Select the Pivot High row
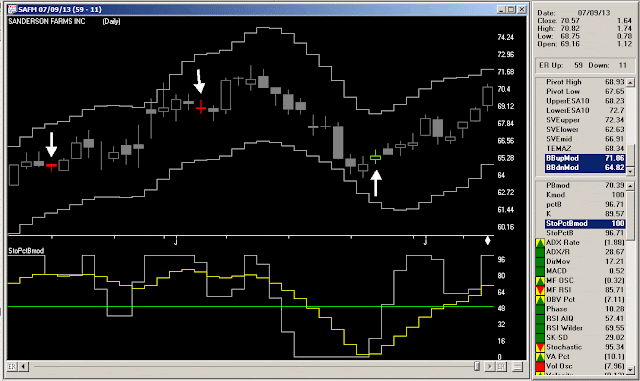This screenshot has width=640, height=381. pos(585,82)
